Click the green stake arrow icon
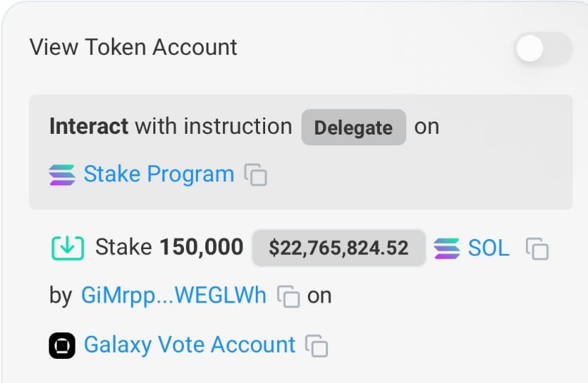 coord(68,248)
